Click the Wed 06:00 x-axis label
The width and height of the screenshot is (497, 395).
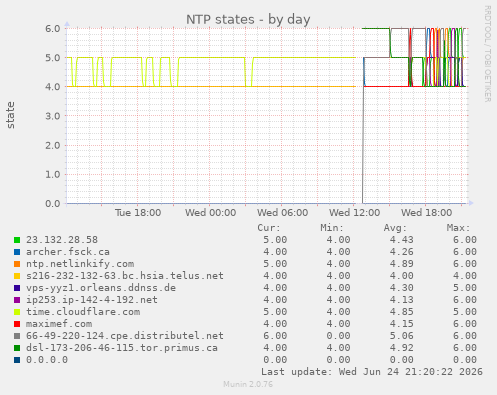283,213
